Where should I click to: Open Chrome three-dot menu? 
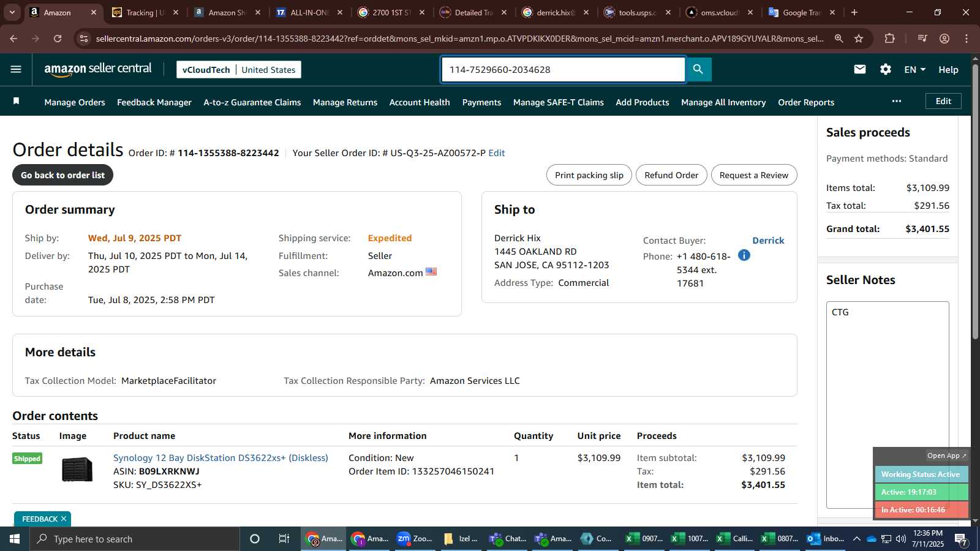coord(967,39)
